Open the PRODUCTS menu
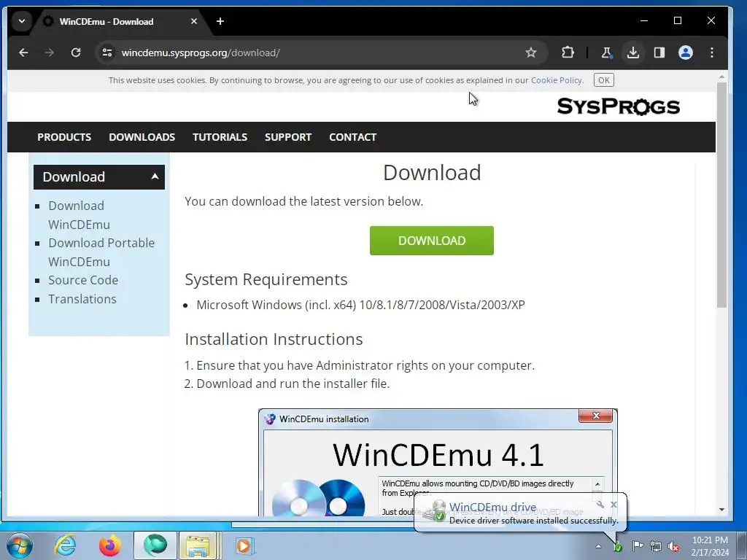The image size is (747, 560). [x=64, y=137]
